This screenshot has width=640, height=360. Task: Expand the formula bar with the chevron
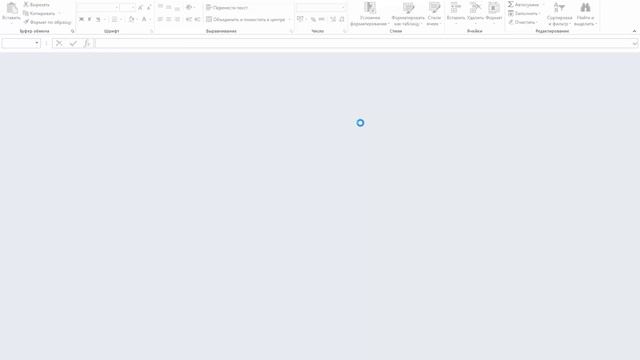[635, 43]
